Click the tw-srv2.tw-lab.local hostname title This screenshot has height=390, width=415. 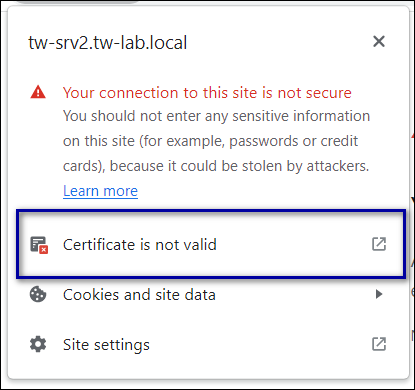pos(108,43)
